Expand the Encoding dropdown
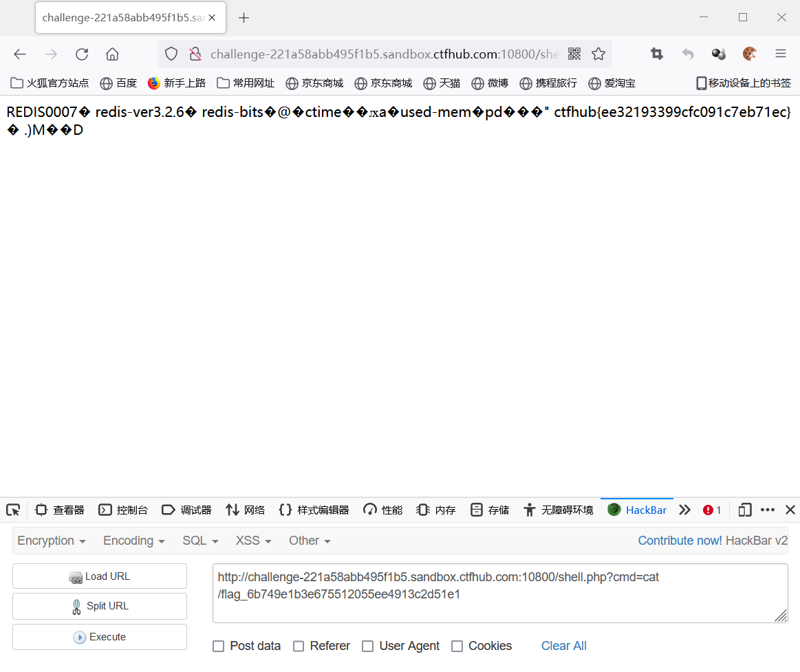The image size is (800, 672). tap(134, 541)
